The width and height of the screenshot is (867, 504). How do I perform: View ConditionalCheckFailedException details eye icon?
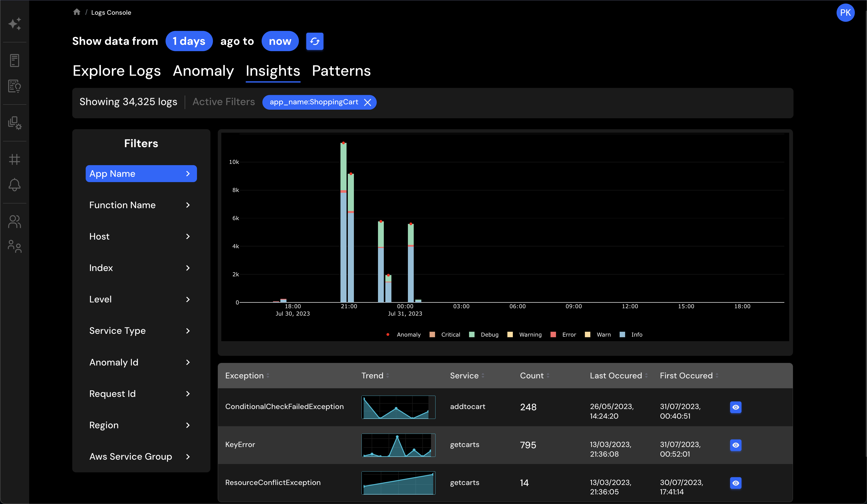tap(736, 407)
